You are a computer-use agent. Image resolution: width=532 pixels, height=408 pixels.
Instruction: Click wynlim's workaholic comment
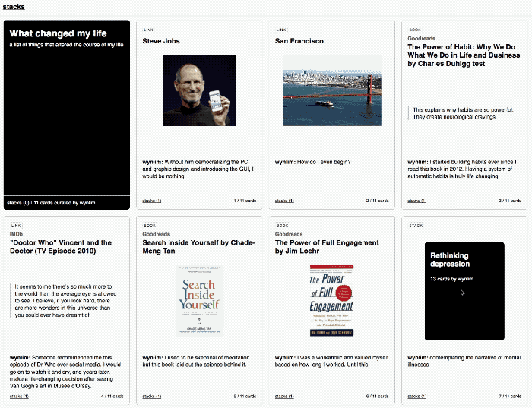point(332,361)
